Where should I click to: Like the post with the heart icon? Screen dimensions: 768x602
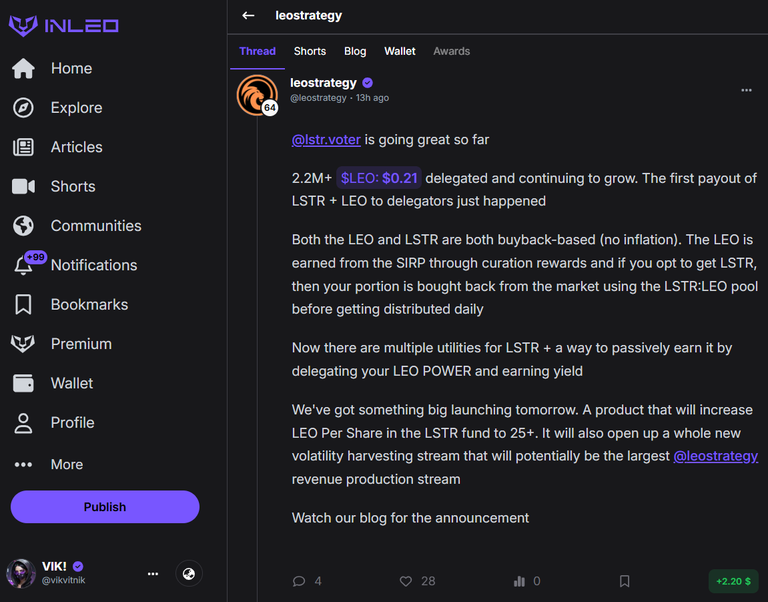tap(406, 581)
